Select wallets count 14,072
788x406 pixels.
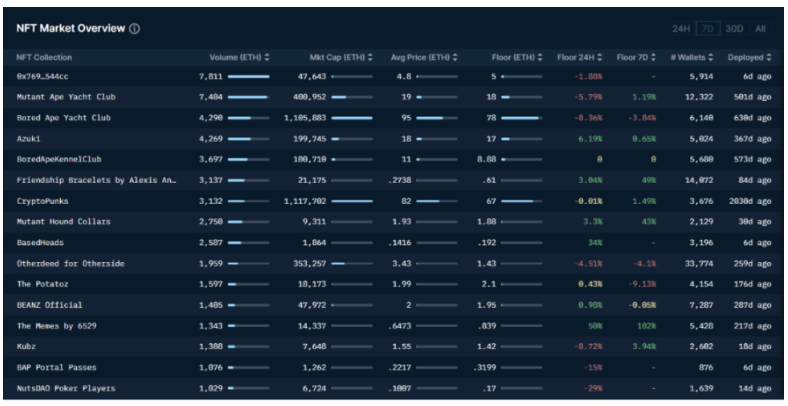699,180
